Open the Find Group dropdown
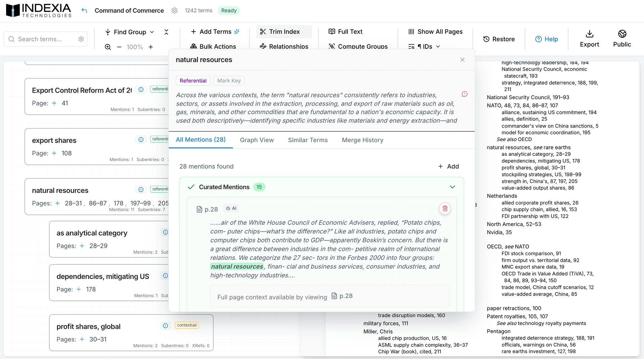The image size is (644, 359). (x=129, y=32)
